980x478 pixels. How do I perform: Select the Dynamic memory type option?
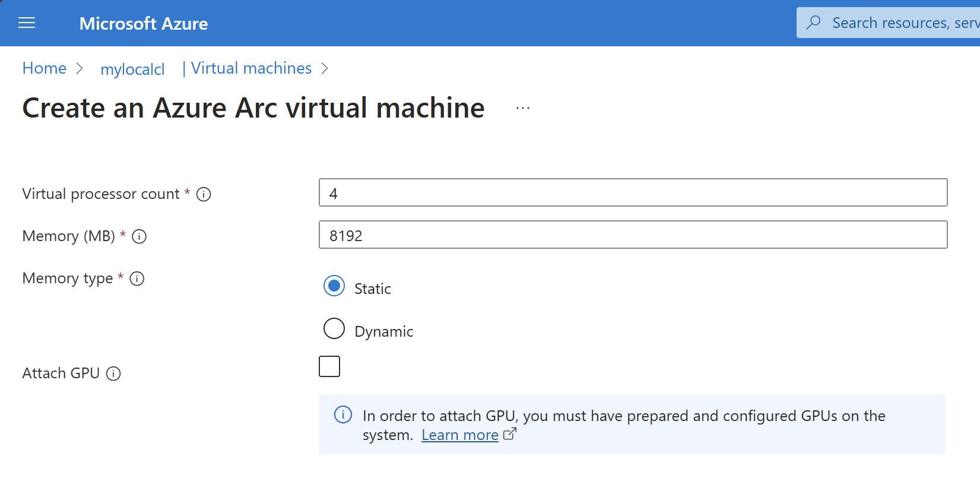(x=334, y=328)
